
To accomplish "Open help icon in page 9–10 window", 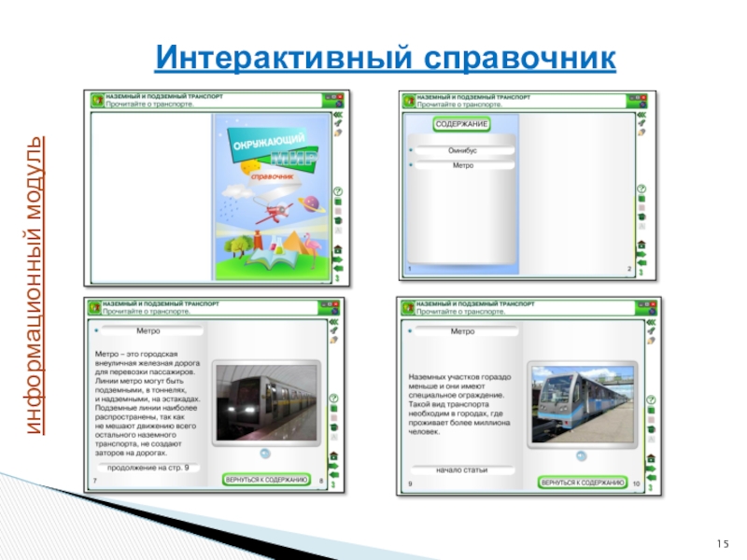I will (651, 400).
